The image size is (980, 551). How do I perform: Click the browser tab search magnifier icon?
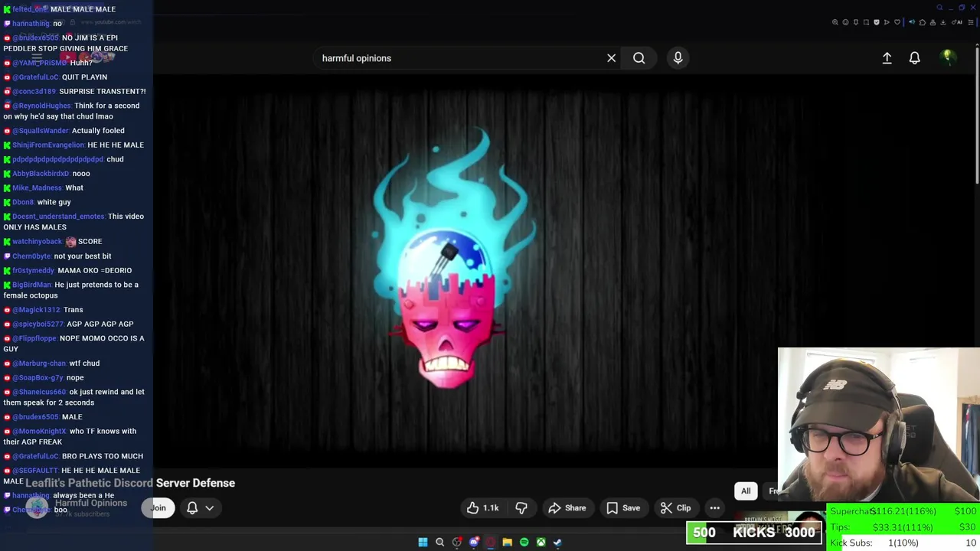pyautogui.click(x=939, y=8)
